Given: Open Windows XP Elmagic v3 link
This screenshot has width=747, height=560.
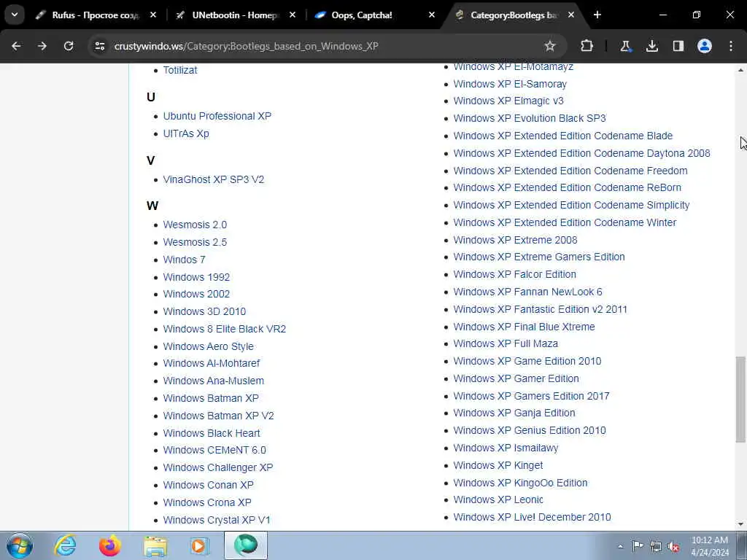Looking at the screenshot, I should click(508, 101).
